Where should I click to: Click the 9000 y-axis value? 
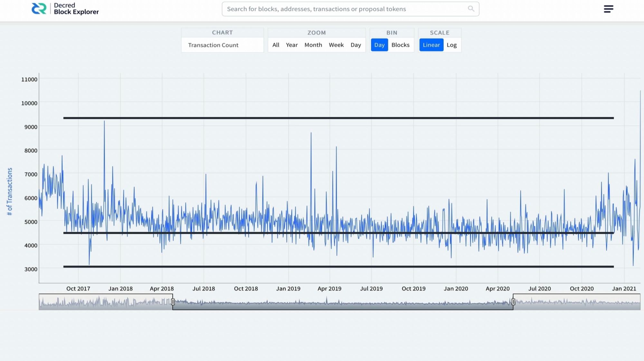coord(31,127)
